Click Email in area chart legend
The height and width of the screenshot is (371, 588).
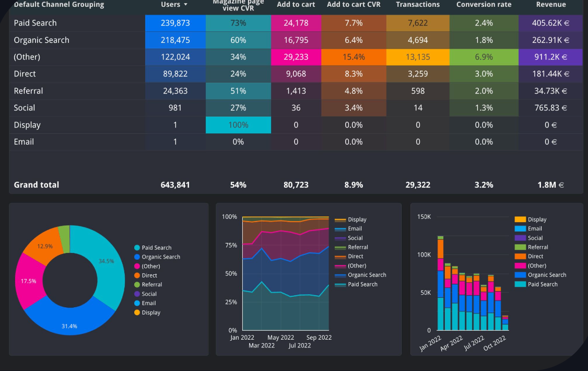[348, 228]
